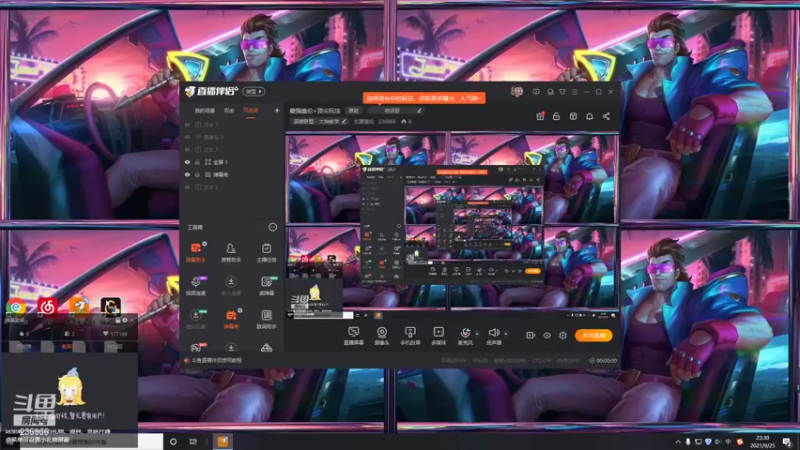Toggle the preview eye icon beside settings gear
This screenshot has width=800, height=450.
(546, 335)
